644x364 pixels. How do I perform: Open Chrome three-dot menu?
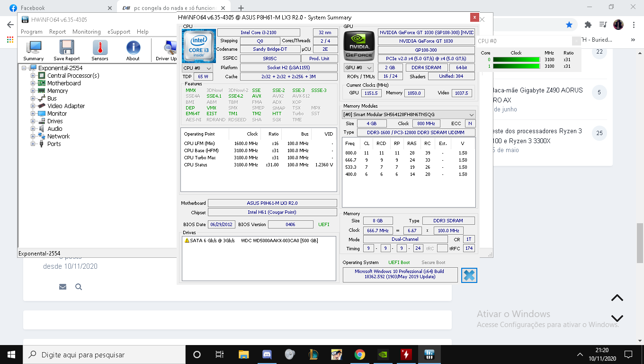pyautogui.click(x=634, y=25)
